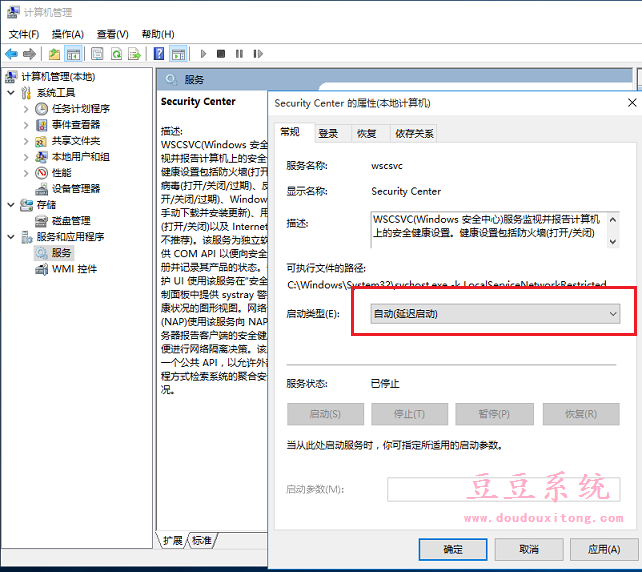Image resolution: width=642 pixels, height=572 pixels.
Task: Click the Pause service toolbar icon
Action: click(240, 54)
